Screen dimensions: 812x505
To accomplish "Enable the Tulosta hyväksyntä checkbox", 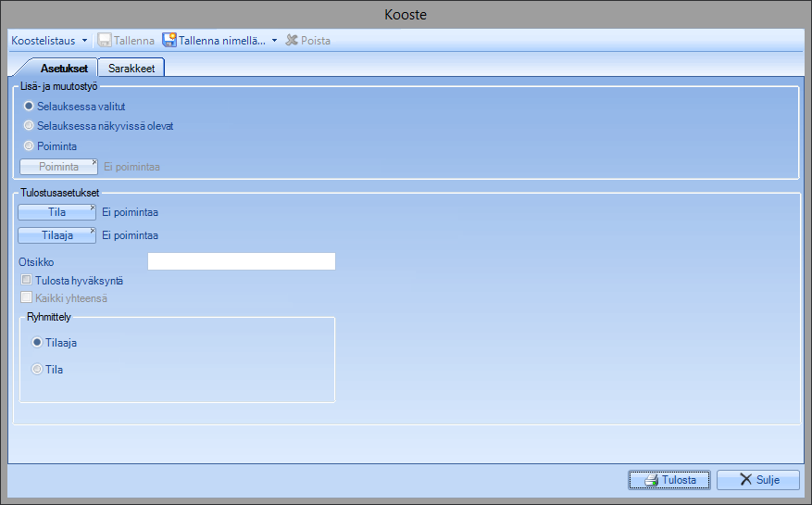I will tap(27, 280).
